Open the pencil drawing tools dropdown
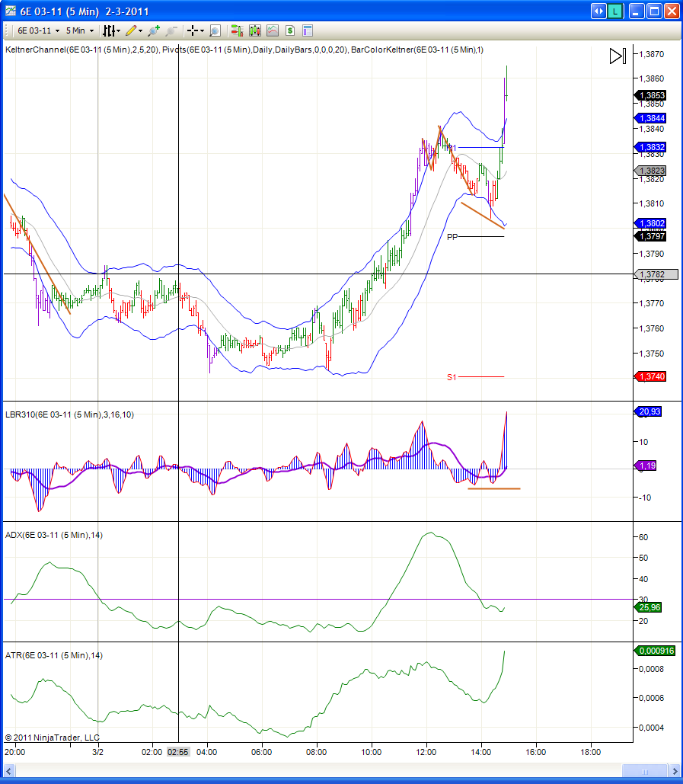 (x=134, y=30)
